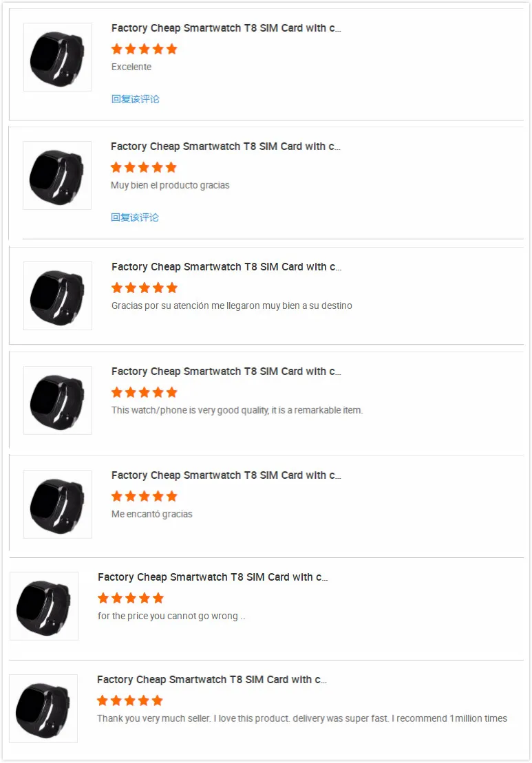Open the product title above the "Thank you very much seller" review
Image resolution: width=532 pixels, height=763 pixels.
pos(212,680)
